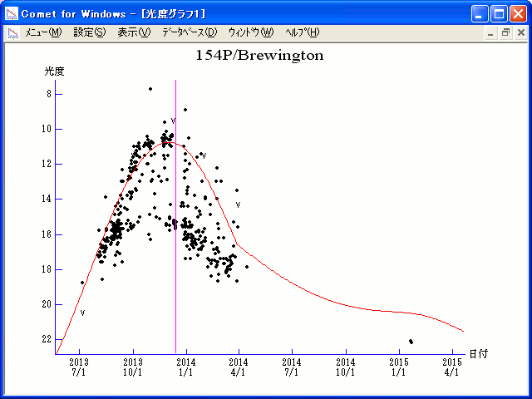Click the 2014 10/1 date label
The height and width of the screenshot is (399, 532).
point(346,367)
